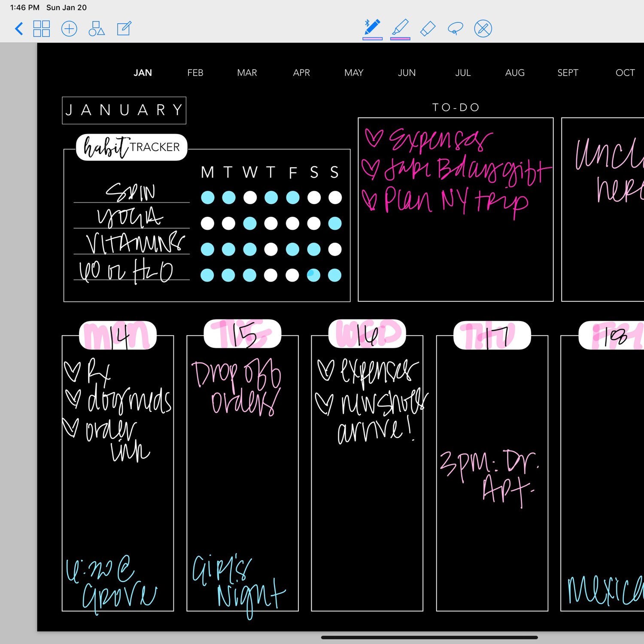The image size is (644, 644).
Task: Open the page thumbnails grid view
Action: point(42,29)
